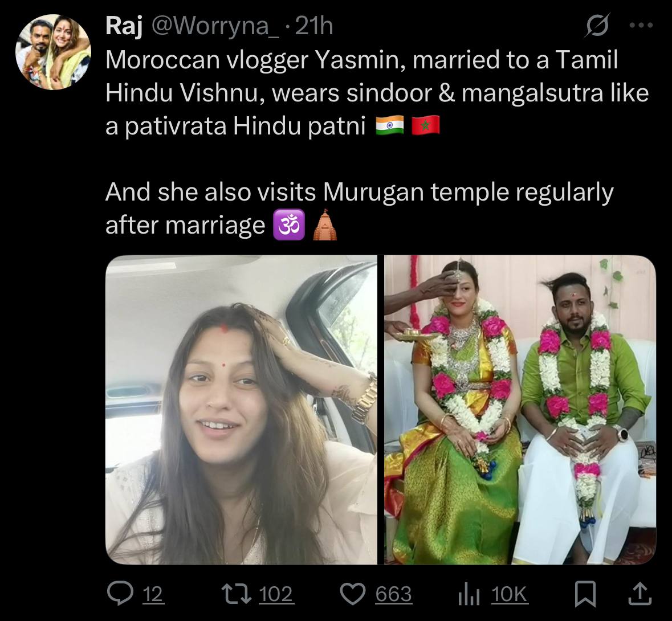Screen dimensions: 672x621
Task: Open the share upload icon
Action: (x=640, y=594)
